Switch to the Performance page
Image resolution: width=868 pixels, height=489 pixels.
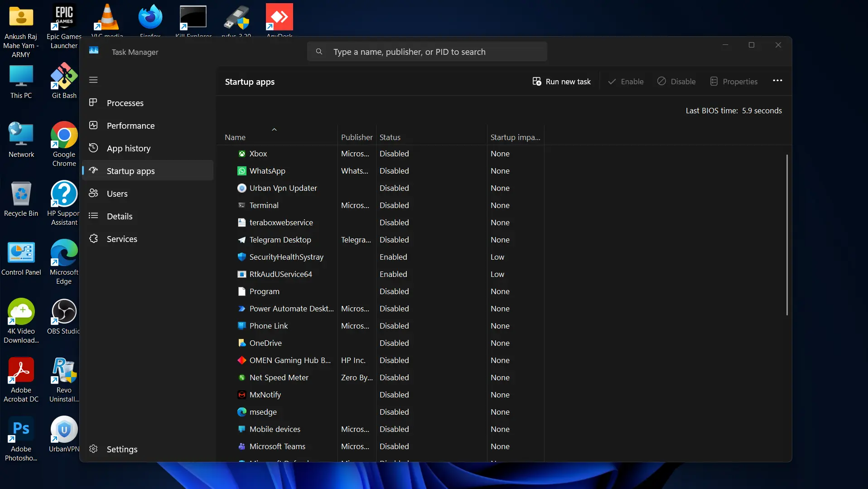tap(148, 126)
